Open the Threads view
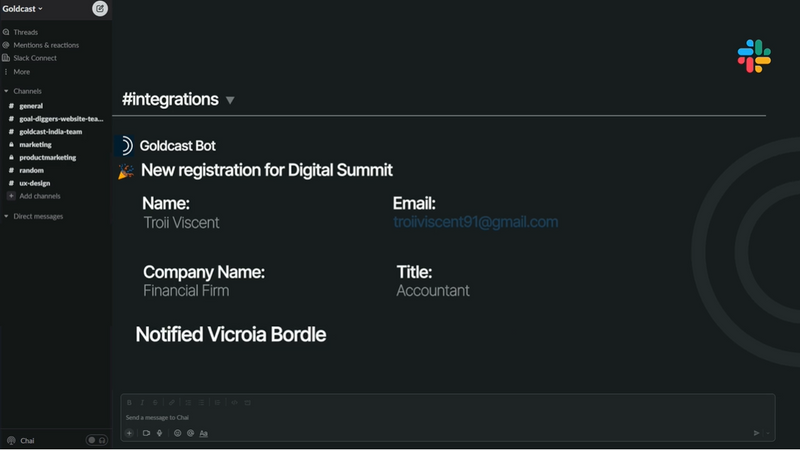Screen dimensions: 800x450 coord(26,32)
